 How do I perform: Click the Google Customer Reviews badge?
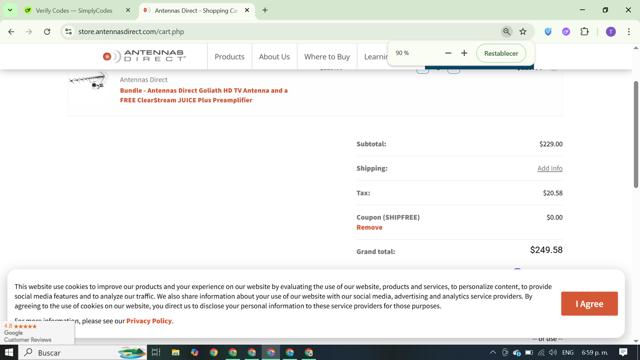click(x=38, y=333)
